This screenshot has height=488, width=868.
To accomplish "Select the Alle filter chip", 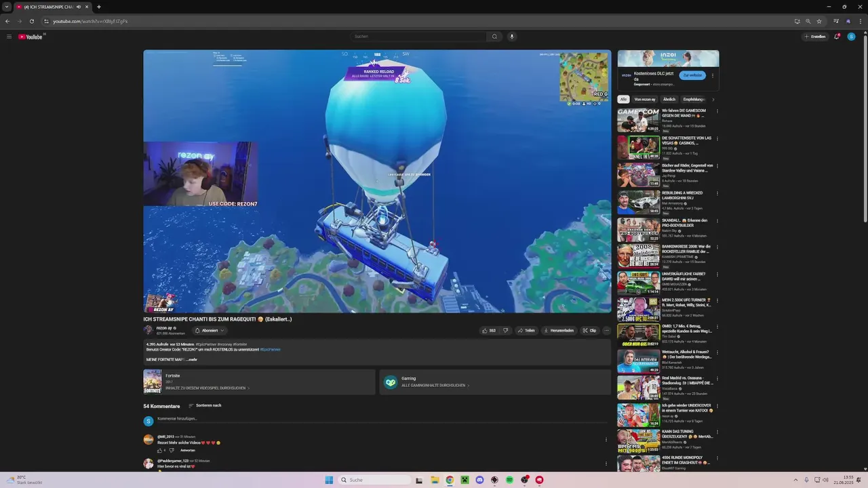I will [x=623, y=99].
